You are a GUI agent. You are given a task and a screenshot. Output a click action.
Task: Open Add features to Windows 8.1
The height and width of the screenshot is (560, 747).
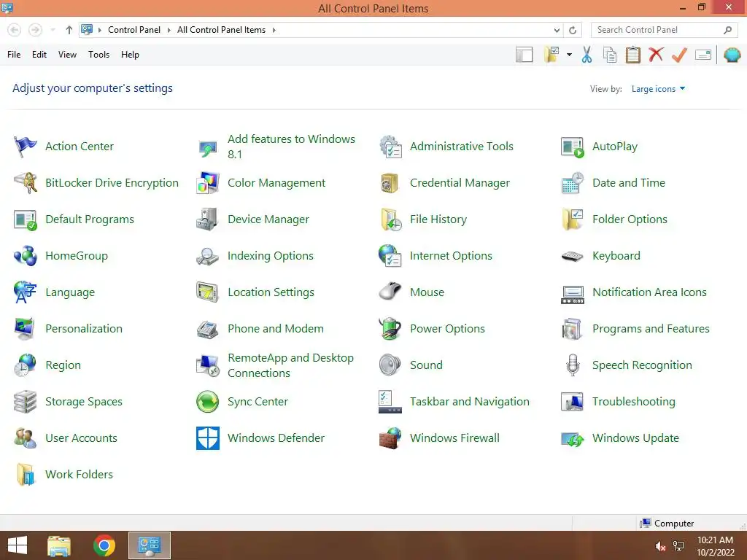coord(291,147)
